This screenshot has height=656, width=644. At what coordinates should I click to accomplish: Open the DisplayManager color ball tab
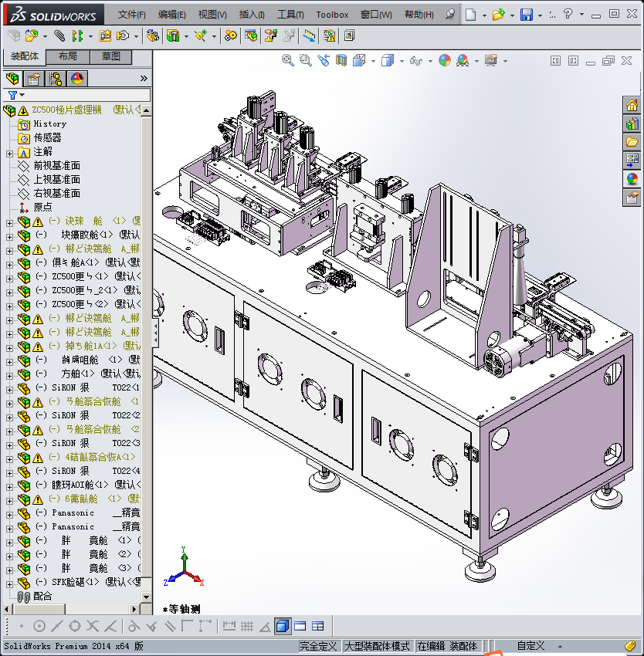(x=77, y=79)
